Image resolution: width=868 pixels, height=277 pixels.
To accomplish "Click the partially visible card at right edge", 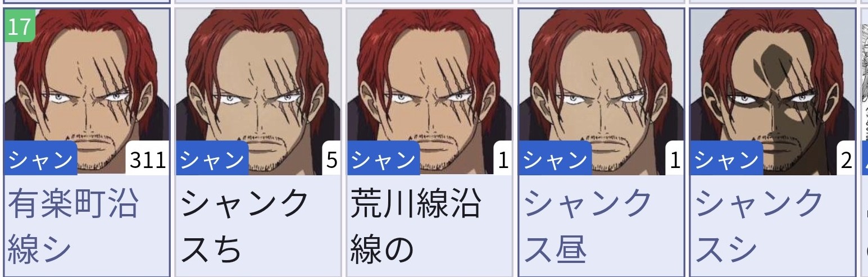I will (865, 140).
